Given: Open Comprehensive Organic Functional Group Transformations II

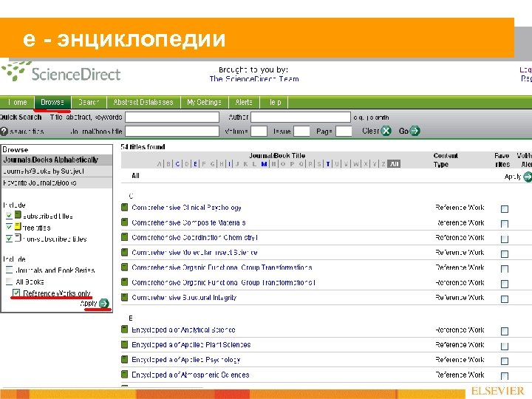Looking at the screenshot, I should 224,282.
